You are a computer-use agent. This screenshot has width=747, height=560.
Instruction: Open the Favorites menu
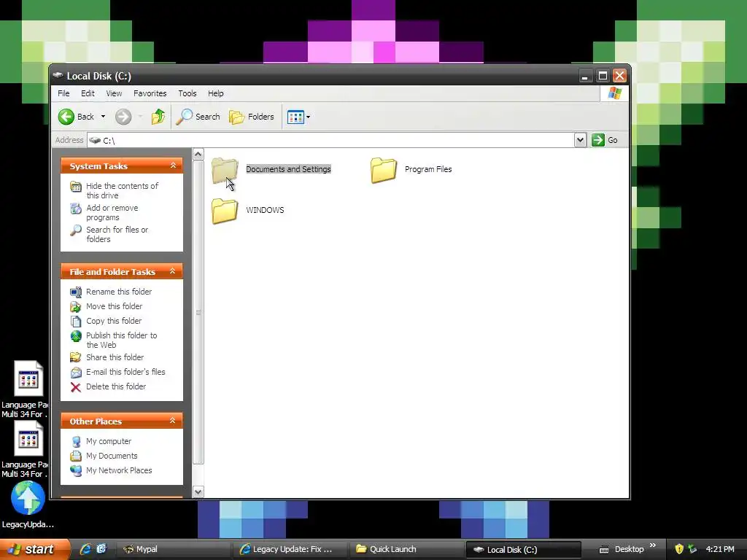click(x=150, y=93)
